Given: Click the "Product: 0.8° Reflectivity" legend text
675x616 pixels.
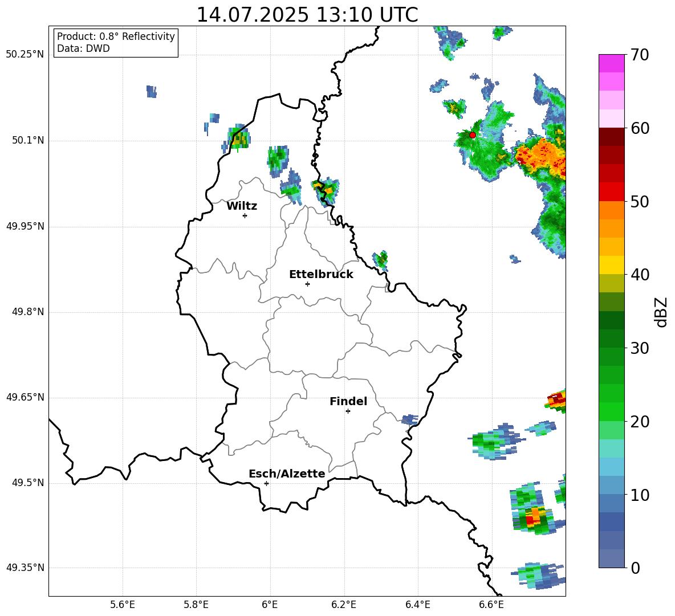Looking at the screenshot, I should coord(116,36).
